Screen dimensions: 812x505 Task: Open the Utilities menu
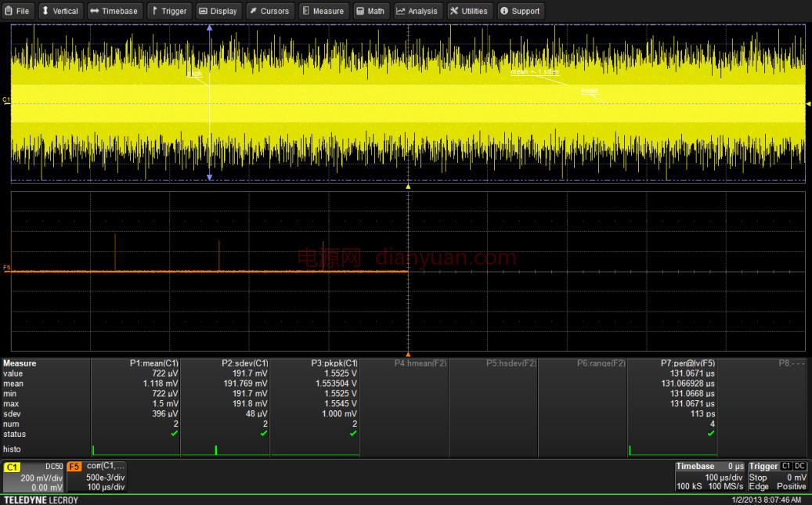(x=469, y=11)
